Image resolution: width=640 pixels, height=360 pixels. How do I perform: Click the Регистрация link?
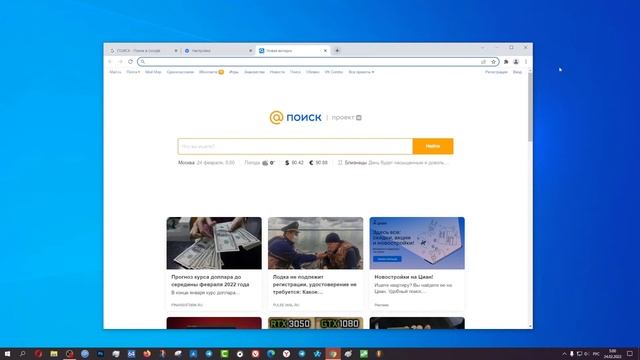[x=496, y=72]
